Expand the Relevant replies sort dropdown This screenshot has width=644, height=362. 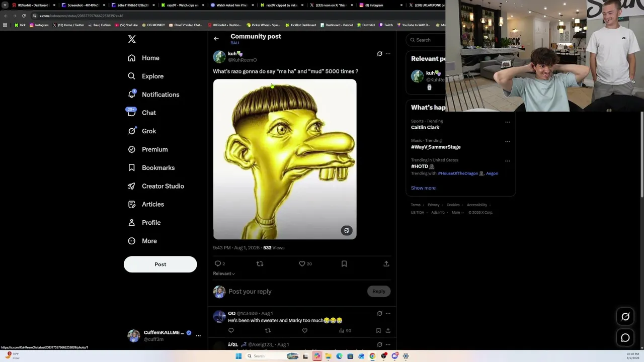[x=224, y=274]
